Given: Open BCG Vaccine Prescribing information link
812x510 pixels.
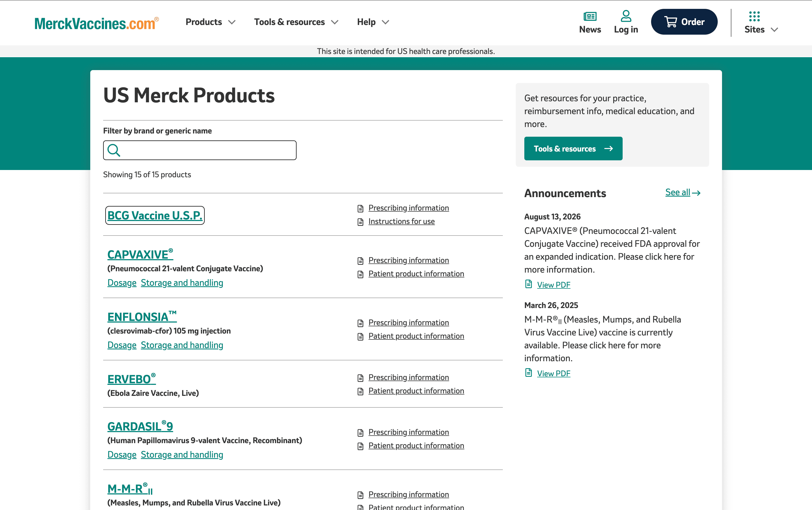Looking at the screenshot, I should point(409,208).
